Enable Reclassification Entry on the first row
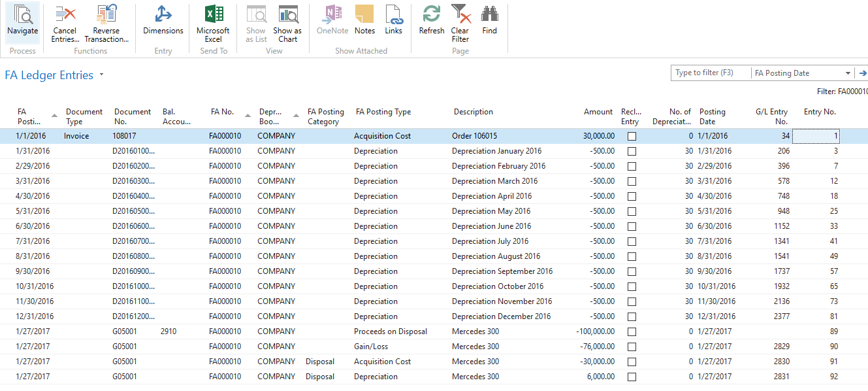The width and height of the screenshot is (868, 391). (631, 136)
